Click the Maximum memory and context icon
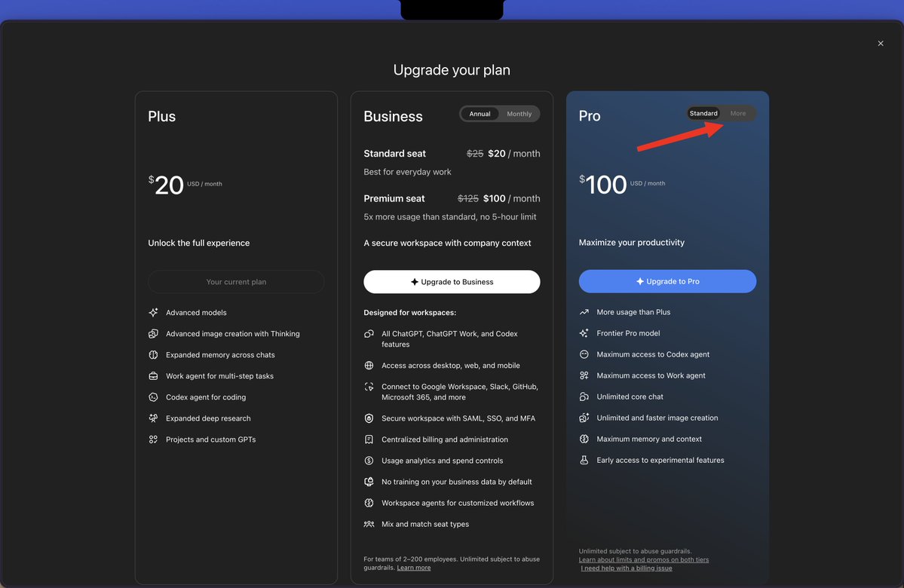Screen dimensions: 904x588 click(x=584, y=439)
